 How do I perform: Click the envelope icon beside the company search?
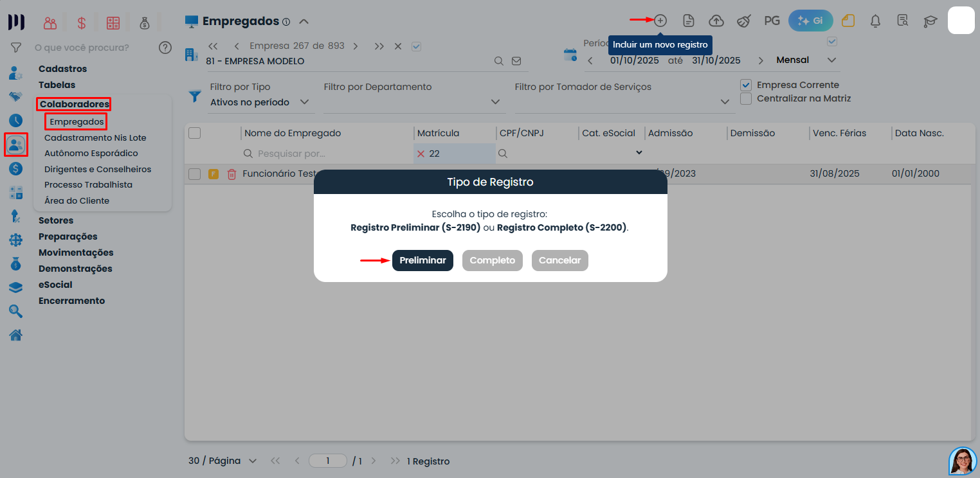tap(516, 60)
